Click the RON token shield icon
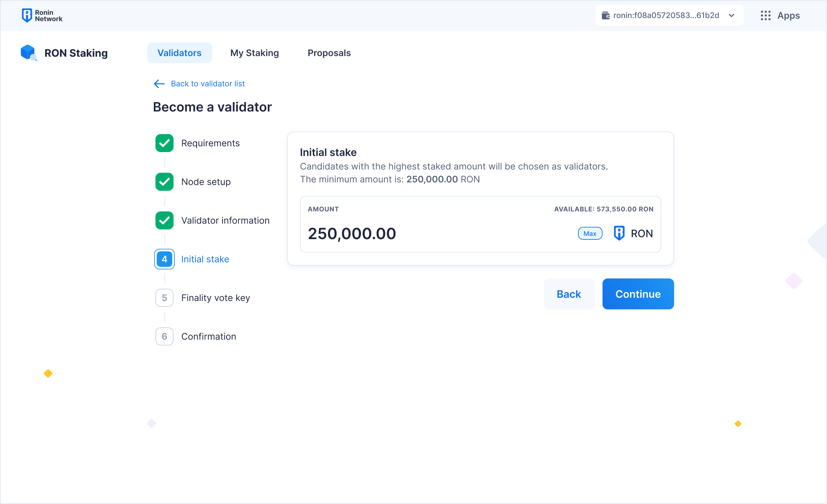 click(x=619, y=233)
